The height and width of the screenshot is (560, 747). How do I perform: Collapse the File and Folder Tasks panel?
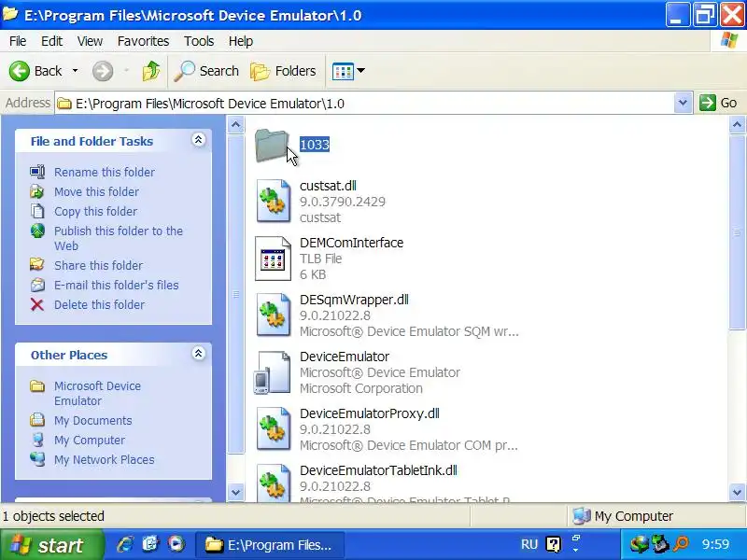(198, 140)
